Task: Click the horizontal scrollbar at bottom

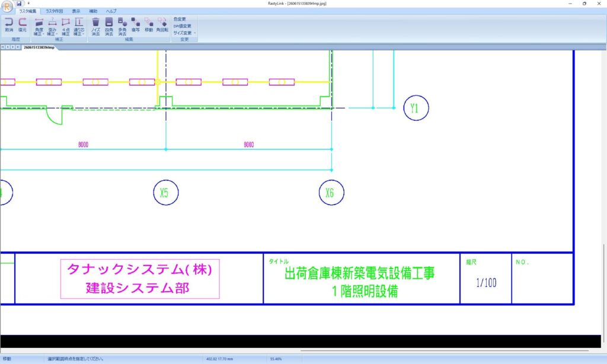Action: point(445,350)
